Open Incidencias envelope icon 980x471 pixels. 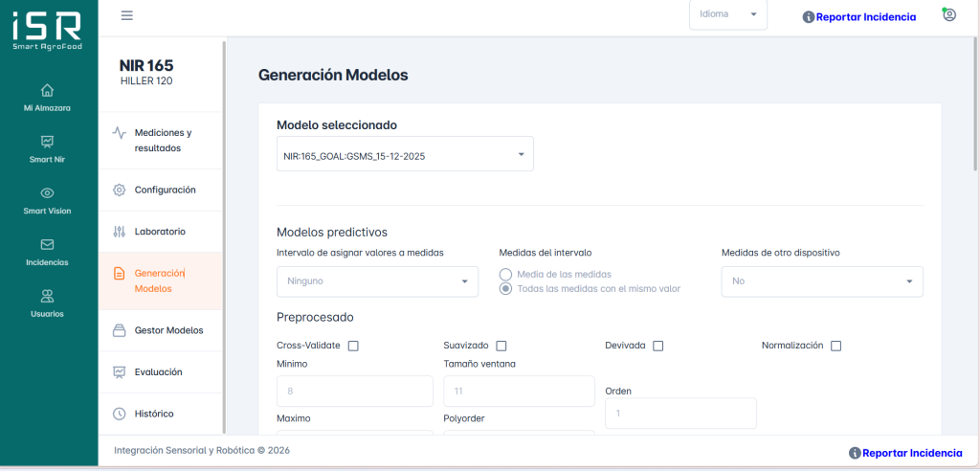[x=47, y=244]
